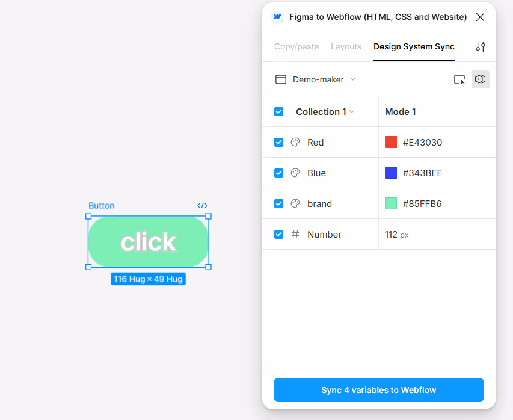
Task: Click the Mode 1 column header
Action: [x=400, y=112]
